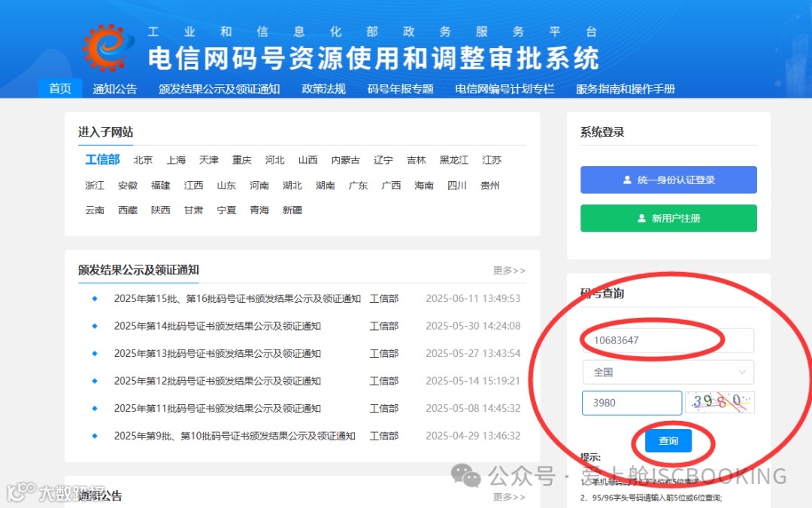
Task: Refresh the captcha image
Action: click(x=720, y=402)
